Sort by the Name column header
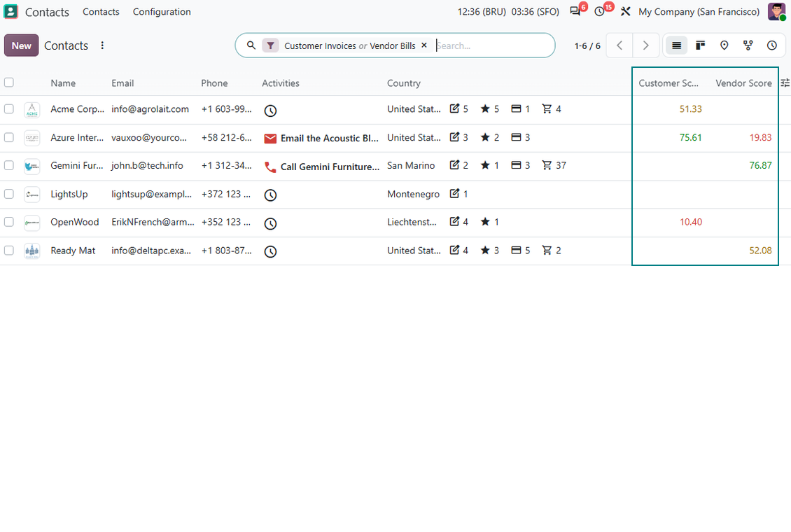 click(63, 83)
